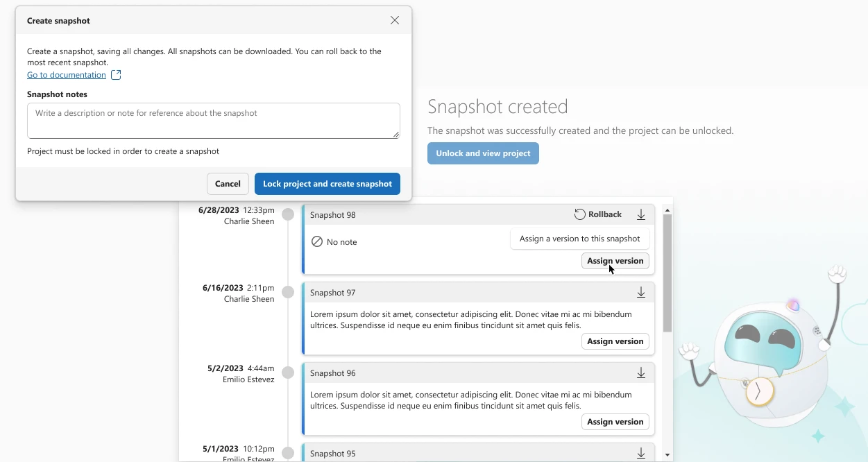Click the Snapshot 96 title
The height and width of the screenshot is (462, 868).
[x=333, y=373]
